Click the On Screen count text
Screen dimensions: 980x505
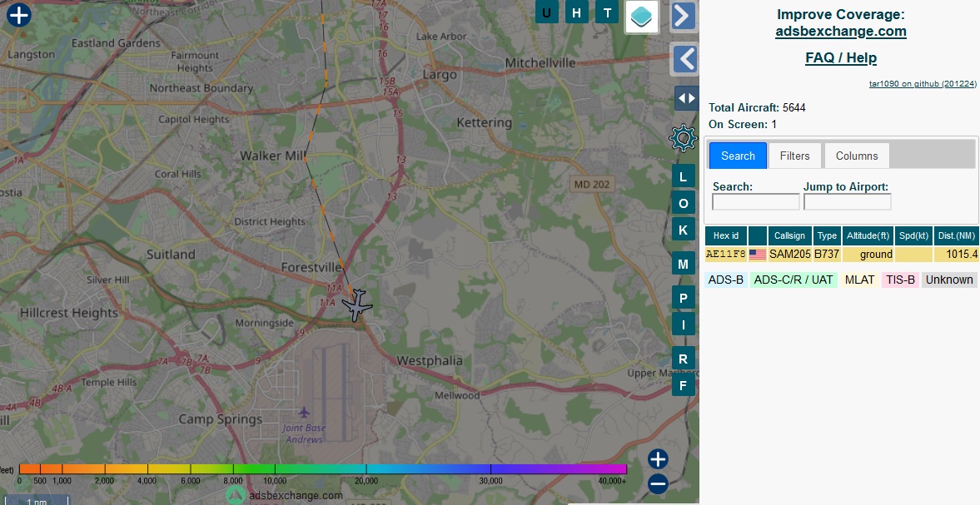coord(743,124)
